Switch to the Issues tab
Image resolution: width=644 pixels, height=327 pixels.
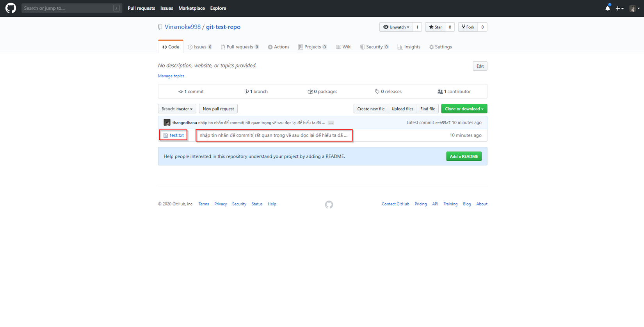tap(200, 47)
